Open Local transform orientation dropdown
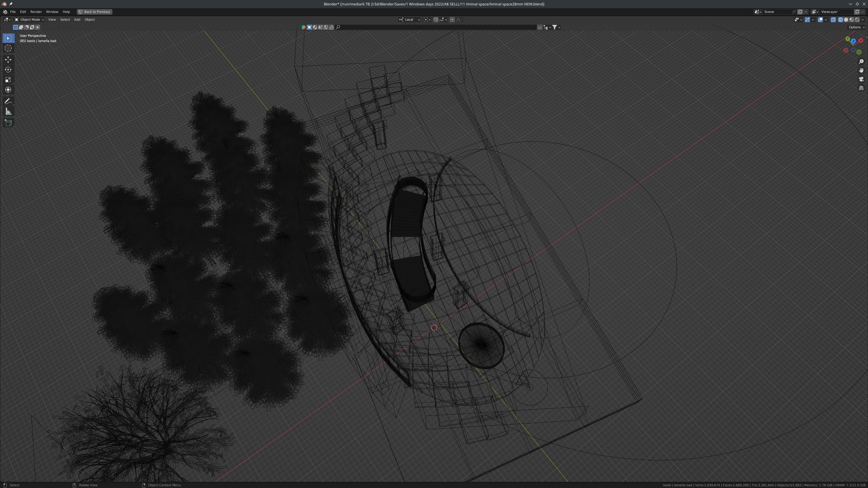868x488 pixels. coord(409,19)
